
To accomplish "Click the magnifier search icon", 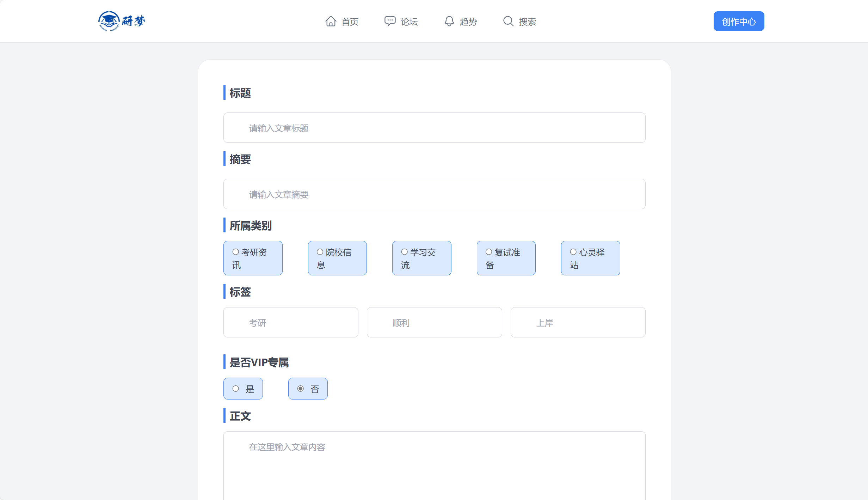I will [x=507, y=21].
